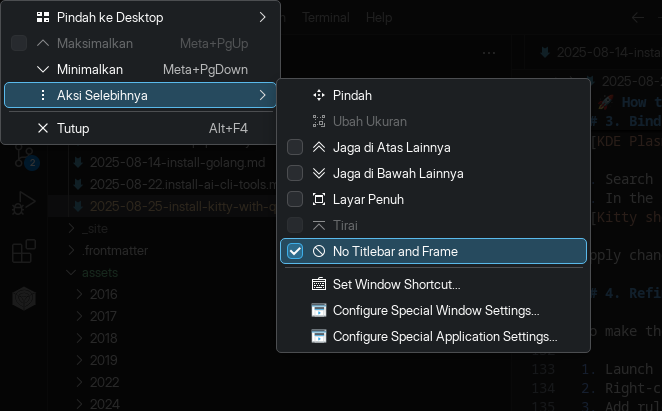The width and height of the screenshot is (662, 411).
Task: Open the Aksi Selebihnya submenu
Action: tap(140, 95)
